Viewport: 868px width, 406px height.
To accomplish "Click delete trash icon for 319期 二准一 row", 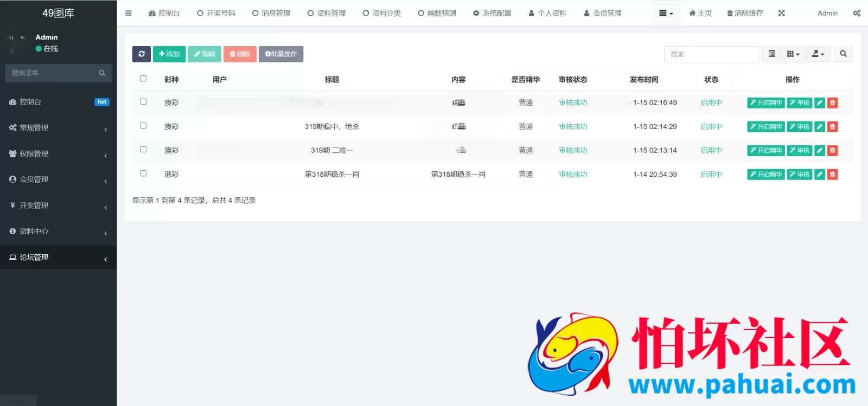I will 833,150.
